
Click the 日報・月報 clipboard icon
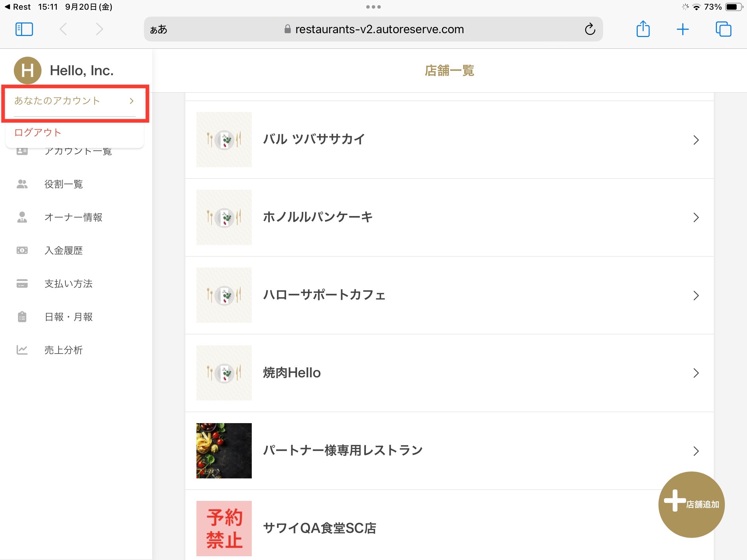[x=22, y=317]
